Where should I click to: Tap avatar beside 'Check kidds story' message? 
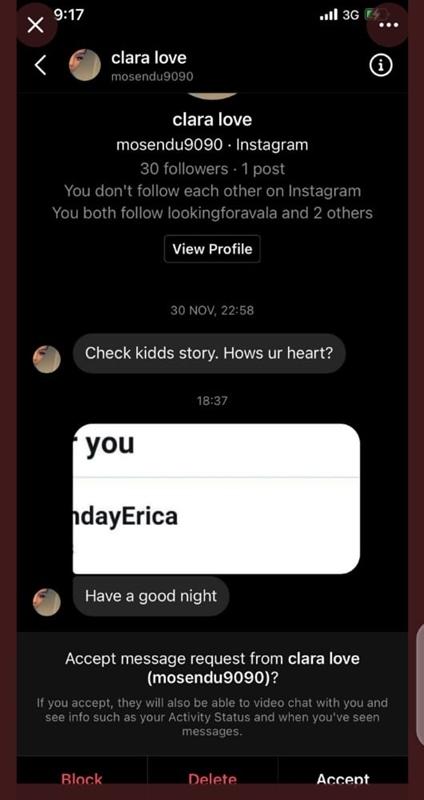pyautogui.click(x=46, y=359)
